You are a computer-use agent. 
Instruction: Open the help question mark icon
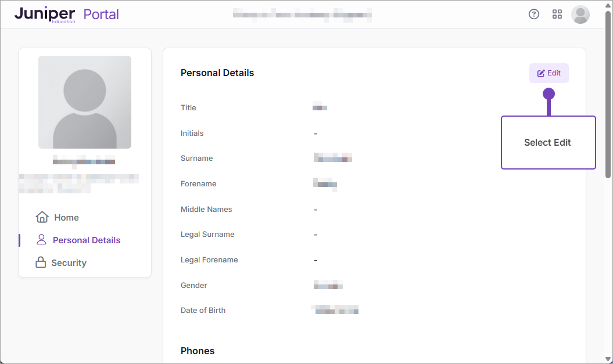(x=534, y=15)
